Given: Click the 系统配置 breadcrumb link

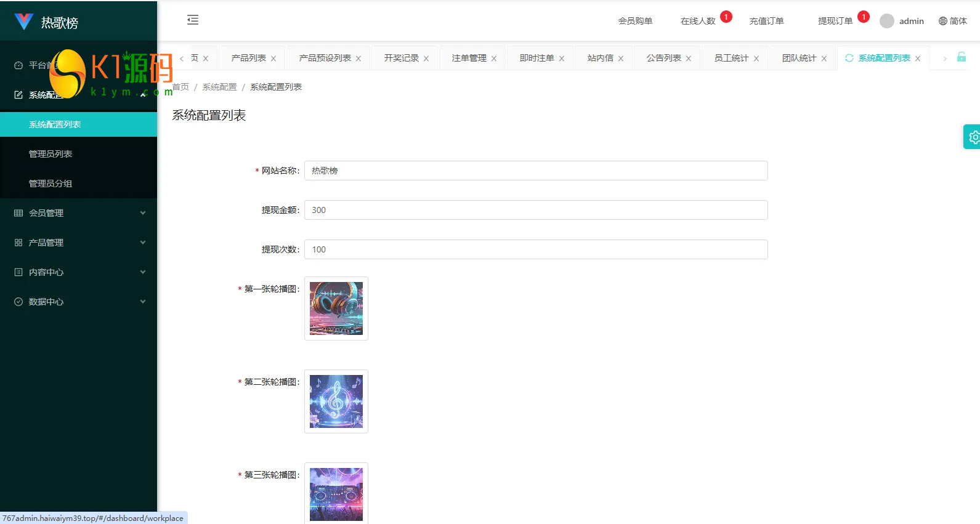Looking at the screenshot, I should pos(219,87).
